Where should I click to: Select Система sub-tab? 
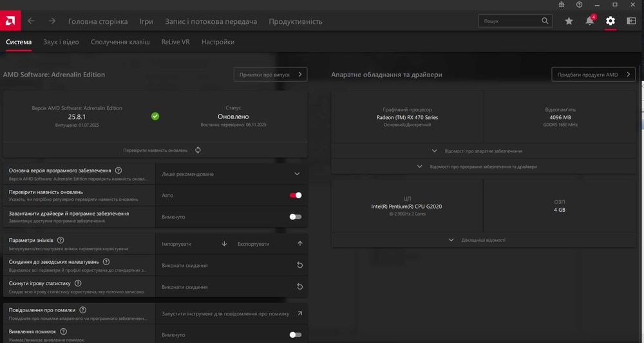[19, 42]
